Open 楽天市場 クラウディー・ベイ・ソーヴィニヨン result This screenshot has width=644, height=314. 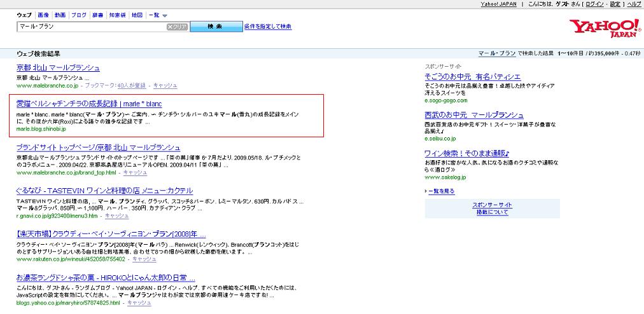pyautogui.click(x=111, y=235)
